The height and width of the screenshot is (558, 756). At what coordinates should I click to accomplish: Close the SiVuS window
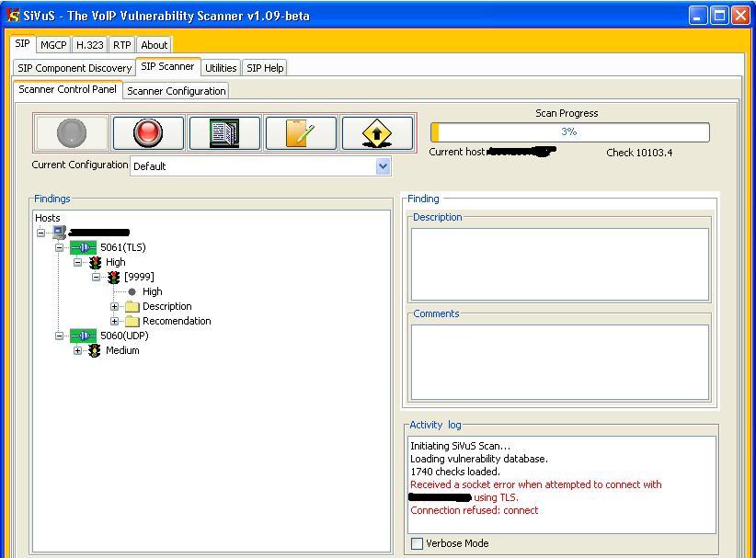pyautogui.click(x=740, y=16)
